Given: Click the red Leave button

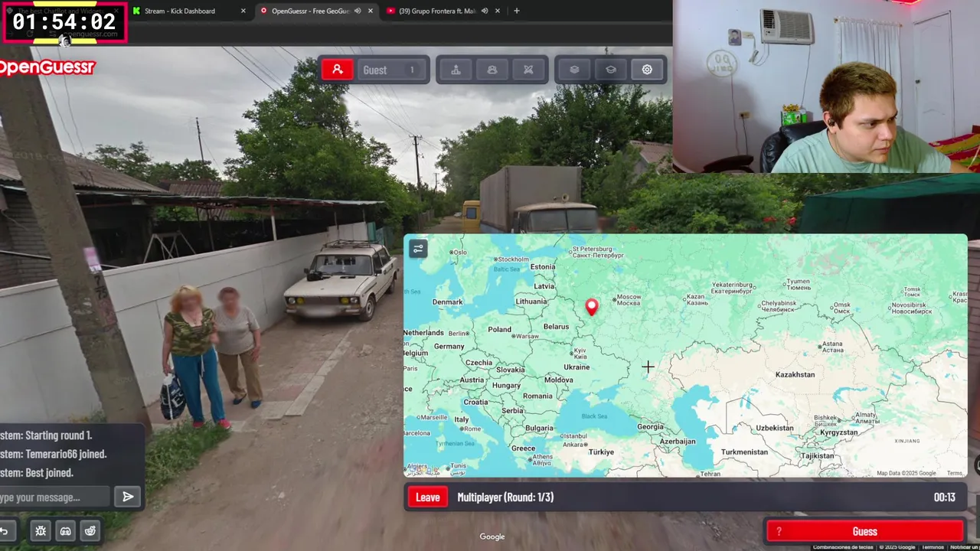Looking at the screenshot, I should pyautogui.click(x=428, y=497).
